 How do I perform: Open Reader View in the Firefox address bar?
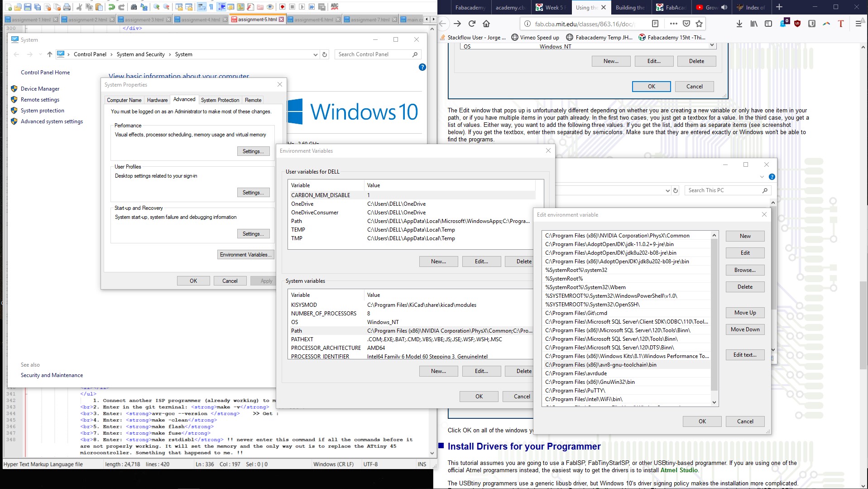(655, 24)
